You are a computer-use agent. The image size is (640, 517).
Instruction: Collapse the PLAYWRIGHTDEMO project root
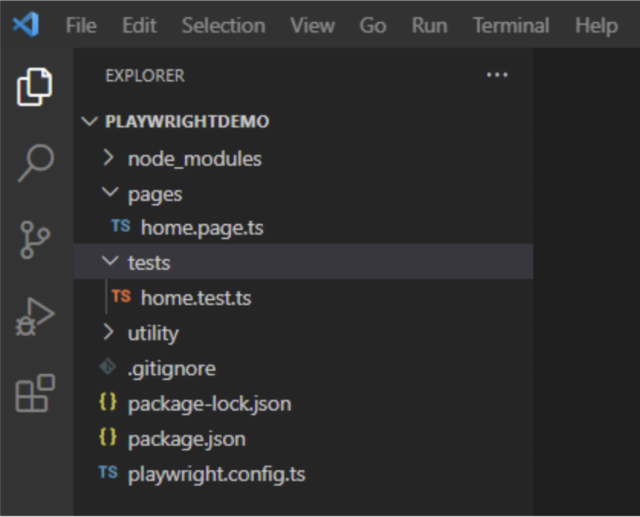(92, 122)
